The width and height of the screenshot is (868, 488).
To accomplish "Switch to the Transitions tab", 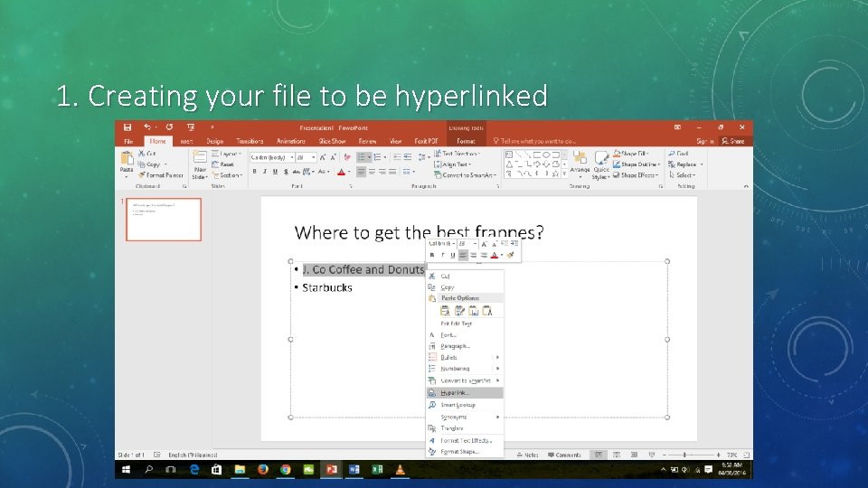I will tap(250, 141).
